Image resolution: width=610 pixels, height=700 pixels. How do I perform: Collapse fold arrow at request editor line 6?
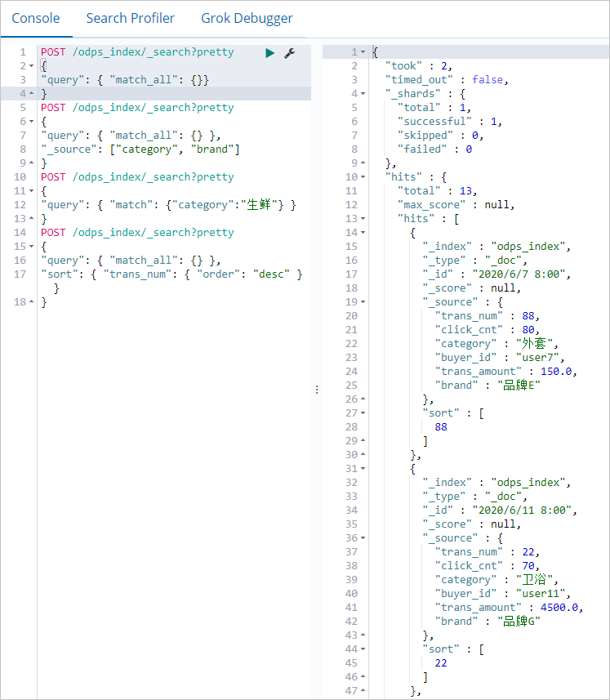(31, 122)
